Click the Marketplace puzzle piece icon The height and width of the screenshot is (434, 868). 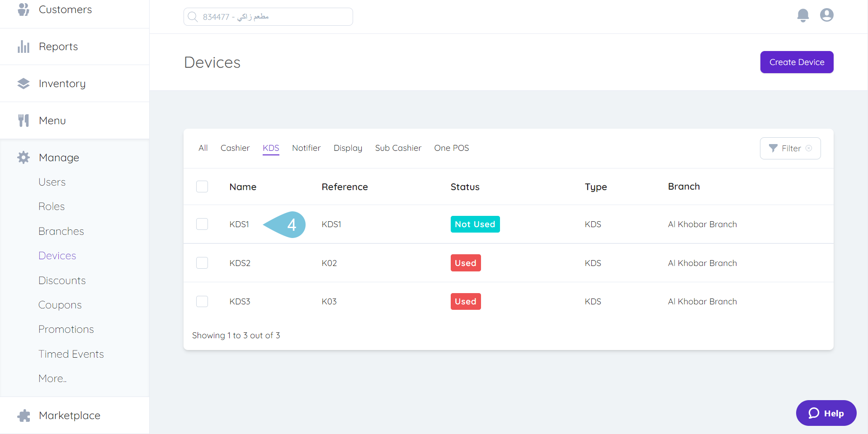click(24, 415)
